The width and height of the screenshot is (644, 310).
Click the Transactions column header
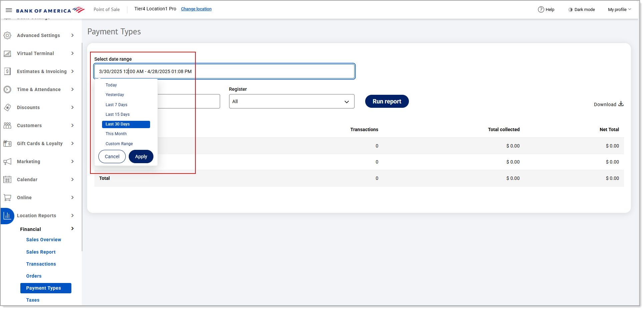(x=364, y=129)
